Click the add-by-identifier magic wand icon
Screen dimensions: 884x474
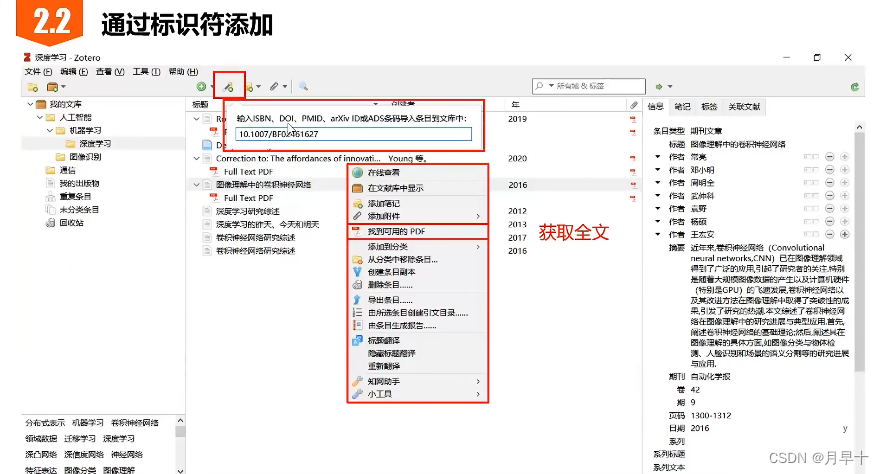click(228, 86)
